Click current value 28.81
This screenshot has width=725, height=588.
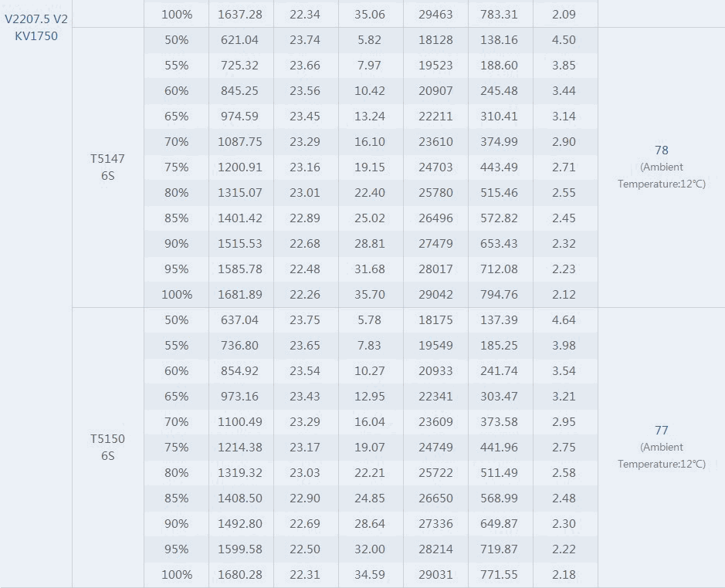click(x=369, y=244)
